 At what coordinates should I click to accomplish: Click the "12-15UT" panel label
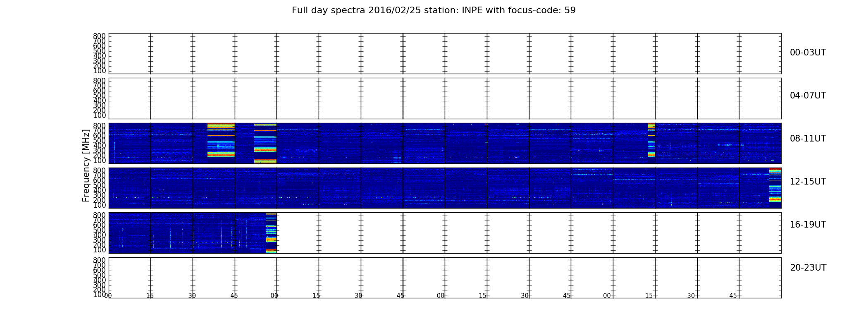point(808,182)
